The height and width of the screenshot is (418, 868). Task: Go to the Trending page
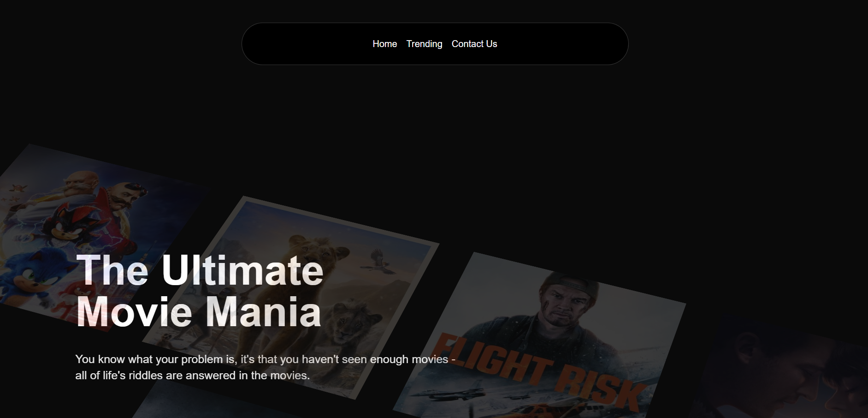point(424,44)
